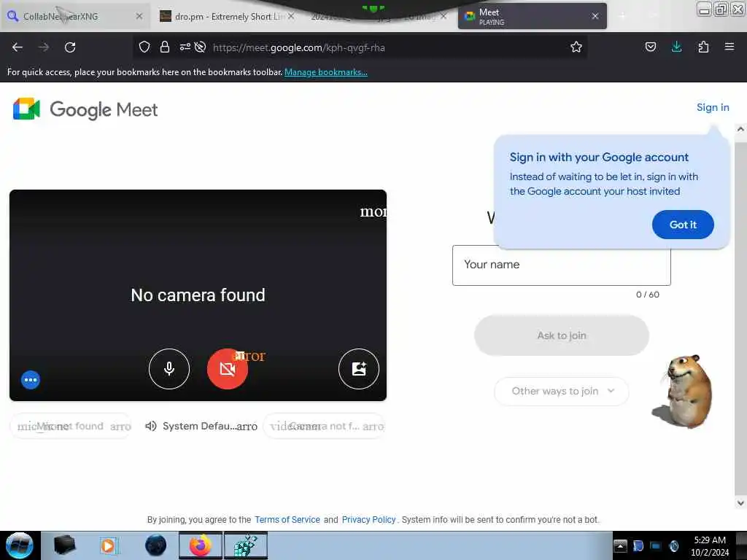
Task: Open the Camera not found selector
Action: (x=324, y=426)
